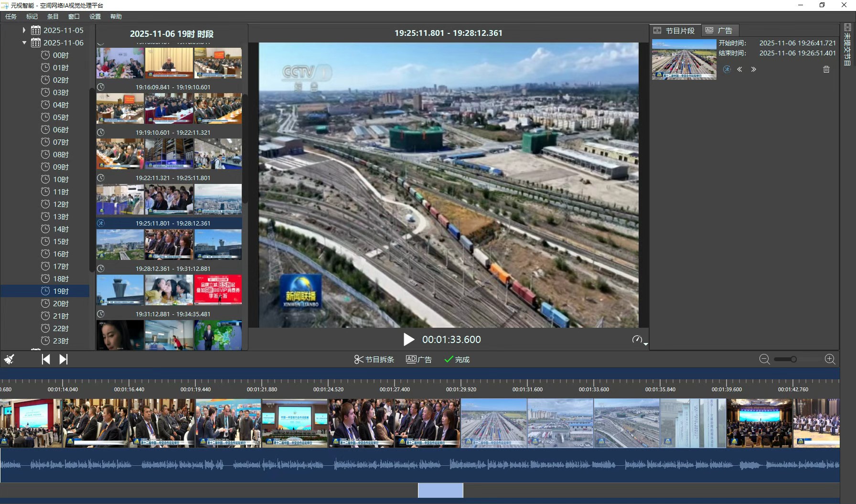Collapse the 2025-11-06 date tree node

tap(24, 43)
